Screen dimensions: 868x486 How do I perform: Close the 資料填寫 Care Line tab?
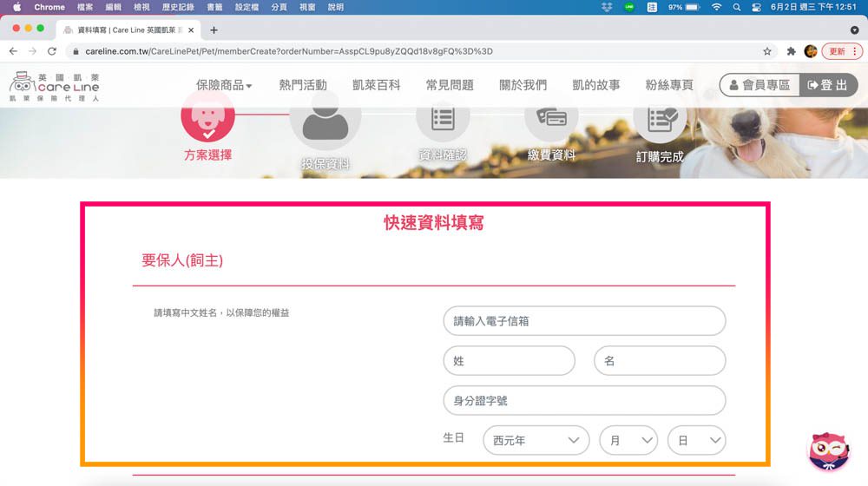(x=191, y=30)
